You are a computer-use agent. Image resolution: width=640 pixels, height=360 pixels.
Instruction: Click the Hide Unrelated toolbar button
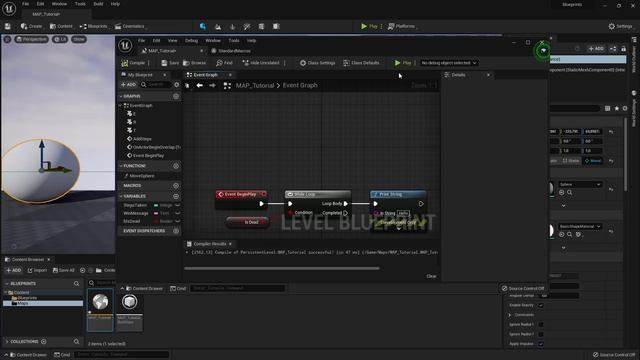pos(261,63)
